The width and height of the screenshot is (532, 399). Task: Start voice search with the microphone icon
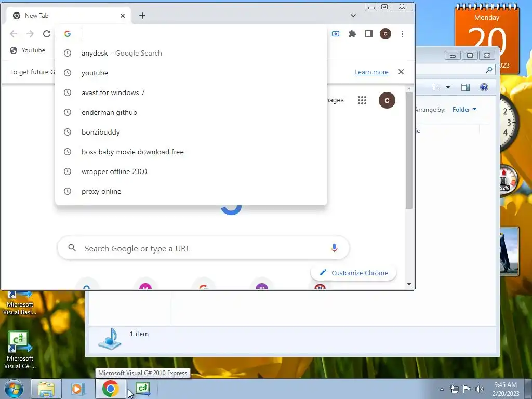click(334, 248)
